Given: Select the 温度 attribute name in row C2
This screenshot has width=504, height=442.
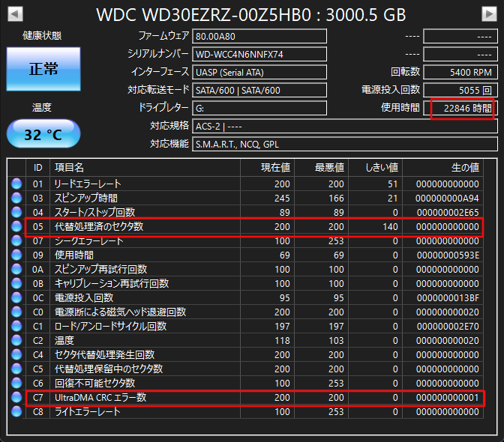Looking at the screenshot, I should point(64,340).
